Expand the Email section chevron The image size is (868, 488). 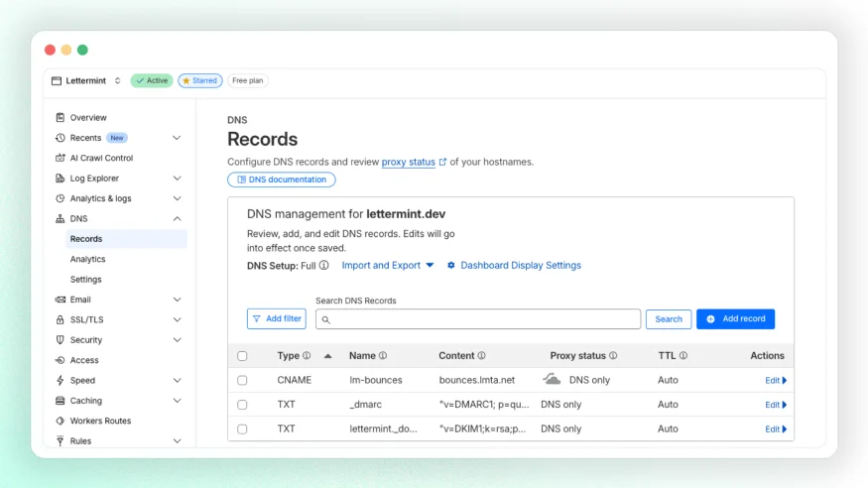click(x=177, y=300)
